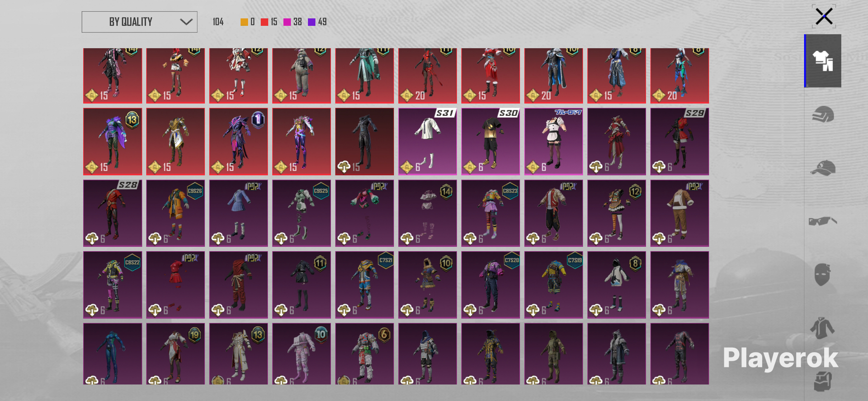Select the outfits category tab icon
The width and height of the screenshot is (868, 401).
coord(823,61)
